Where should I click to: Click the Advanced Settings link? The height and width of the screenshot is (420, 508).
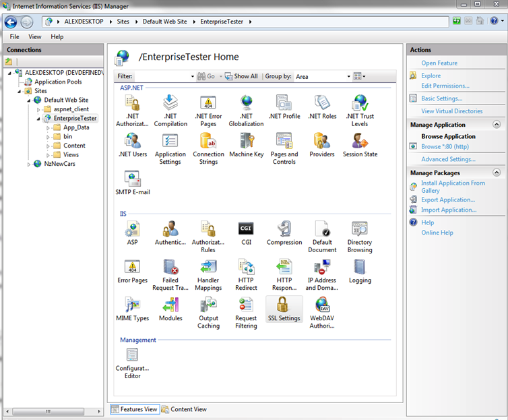[448, 159]
